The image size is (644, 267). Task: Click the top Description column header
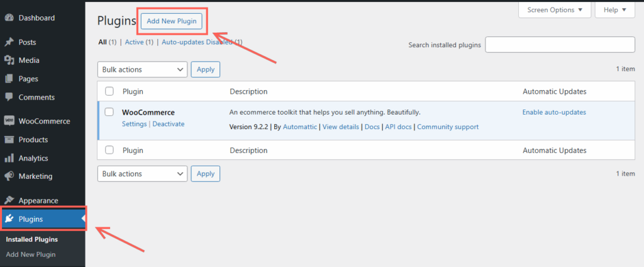click(248, 91)
